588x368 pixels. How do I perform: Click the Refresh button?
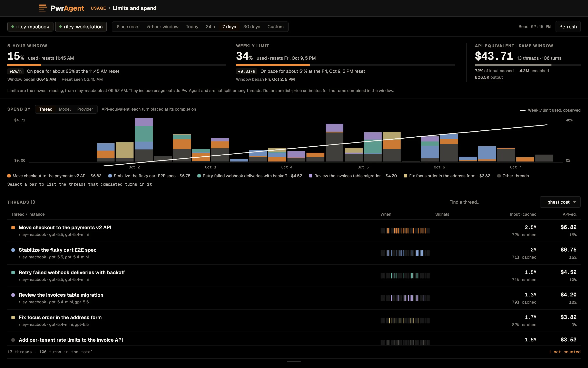click(x=568, y=27)
